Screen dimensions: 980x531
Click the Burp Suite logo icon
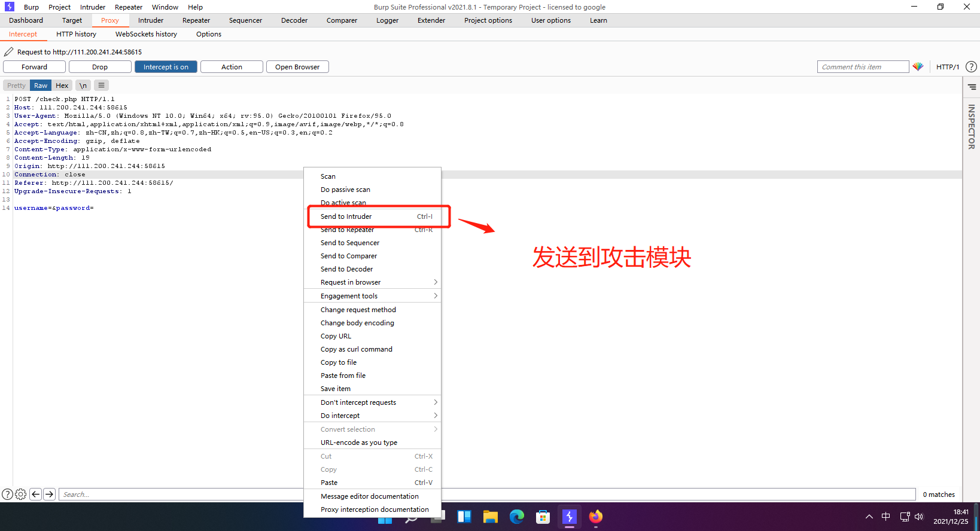(9, 7)
